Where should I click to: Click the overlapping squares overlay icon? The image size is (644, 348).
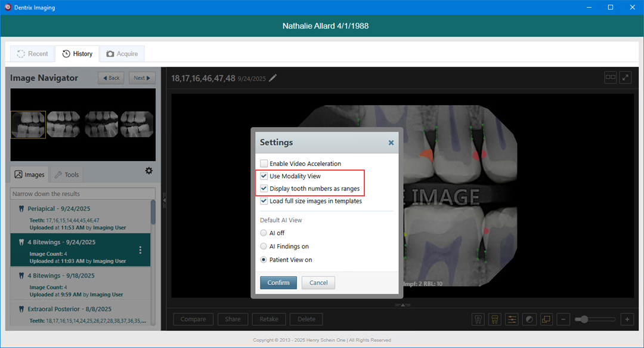coord(546,319)
